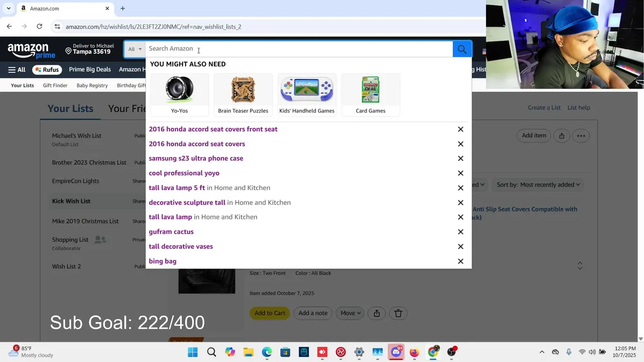
Task: Click Add a note
Action: coord(313,313)
